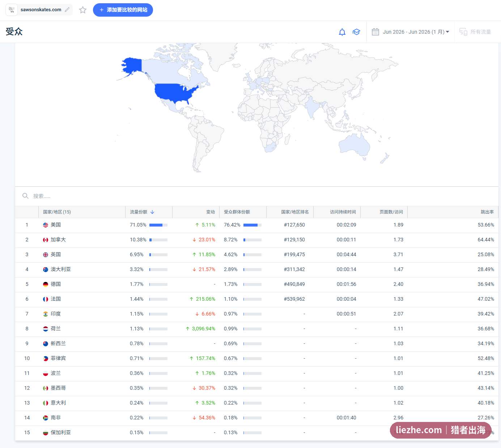
Task: Click the devices icon beside 所有流量
Action: click(x=463, y=32)
